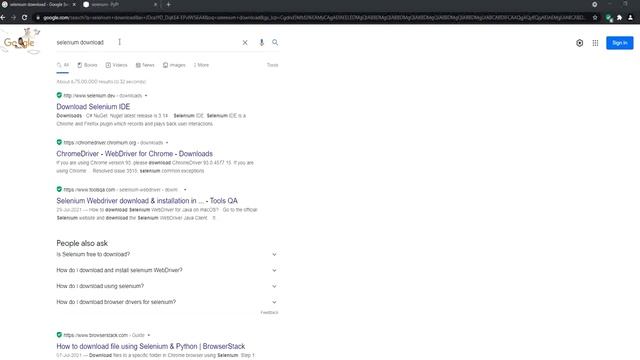
Task: Open dropdown arrow beside browserstack.com URL
Action: click(x=149, y=335)
